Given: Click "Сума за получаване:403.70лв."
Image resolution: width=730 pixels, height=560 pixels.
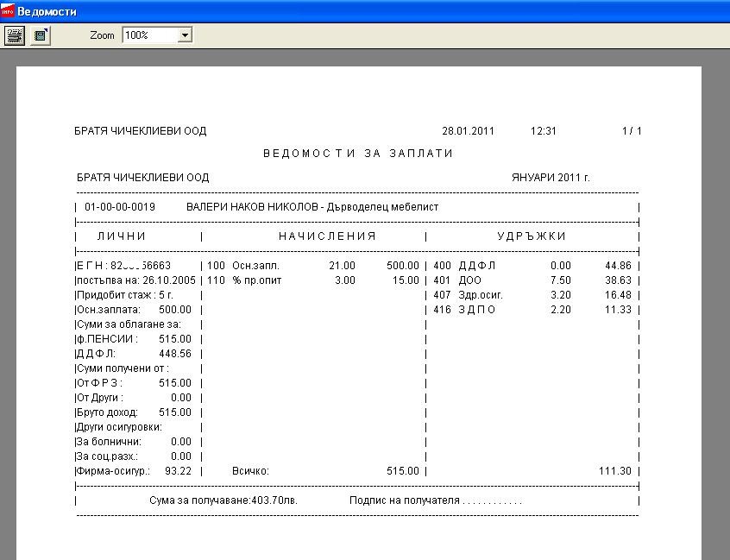Looking at the screenshot, I should pyautogui.click(x=223, y=500).
